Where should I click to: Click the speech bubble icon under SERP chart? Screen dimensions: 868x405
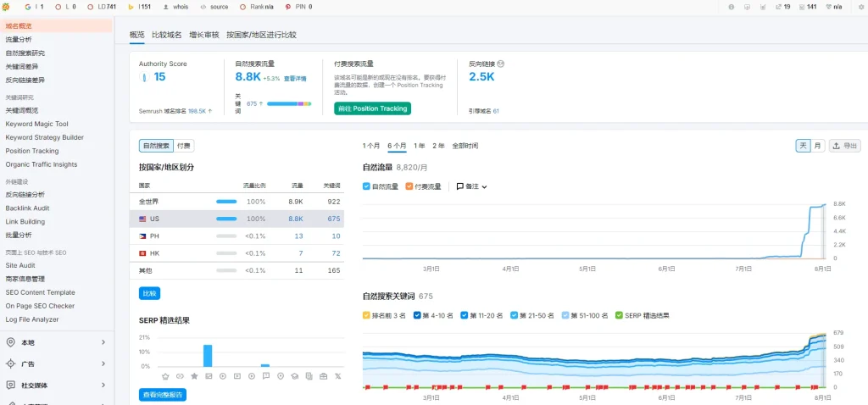click(x=265, y=376)
